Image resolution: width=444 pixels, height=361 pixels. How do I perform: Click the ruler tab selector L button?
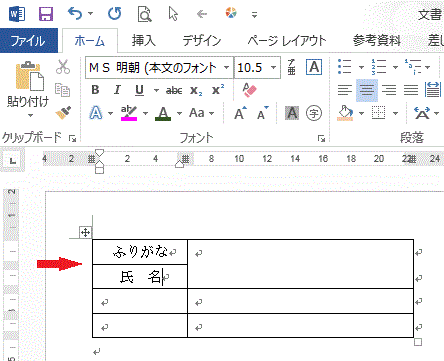[13, 161]
